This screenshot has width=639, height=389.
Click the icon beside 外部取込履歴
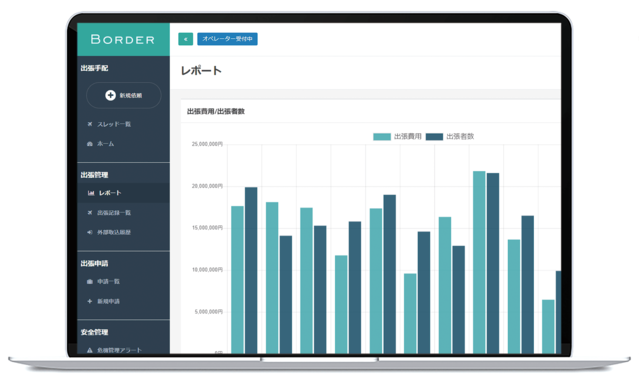coord(90,232)
